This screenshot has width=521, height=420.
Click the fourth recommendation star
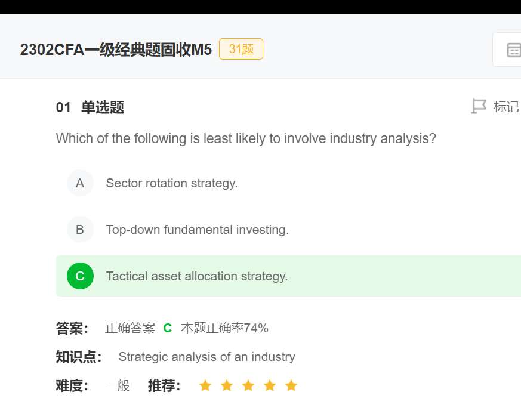point(270,385)
